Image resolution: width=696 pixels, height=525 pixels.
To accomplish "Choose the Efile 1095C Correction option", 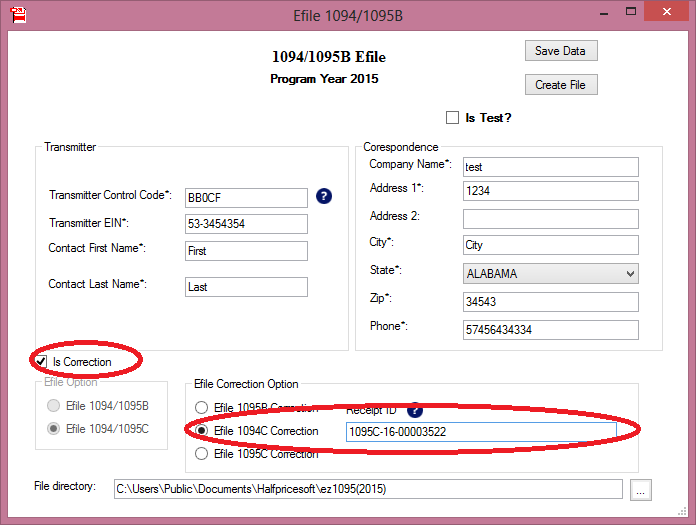I will click(202, 454).
